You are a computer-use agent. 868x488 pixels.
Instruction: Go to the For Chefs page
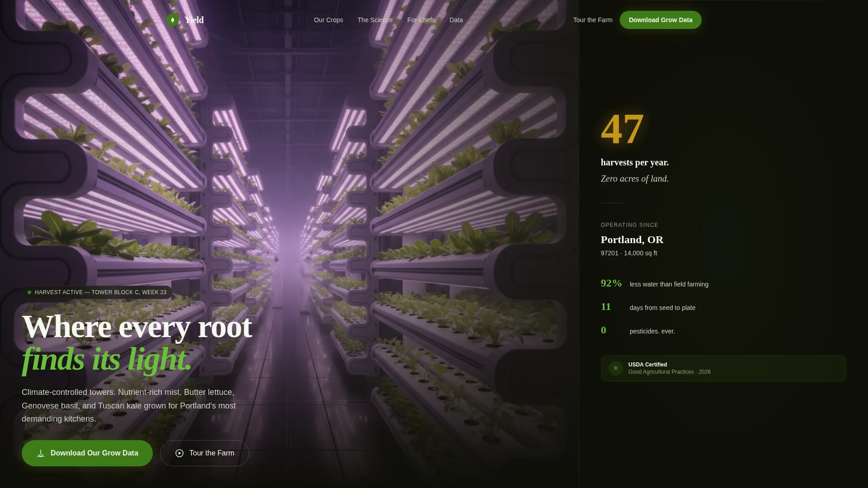[421, 20]
